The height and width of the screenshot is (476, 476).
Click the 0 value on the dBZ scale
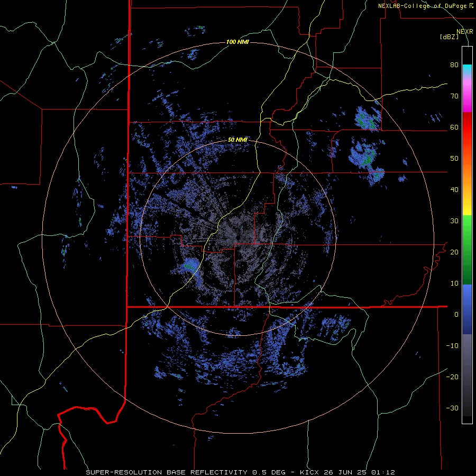[x=456, y=315]
